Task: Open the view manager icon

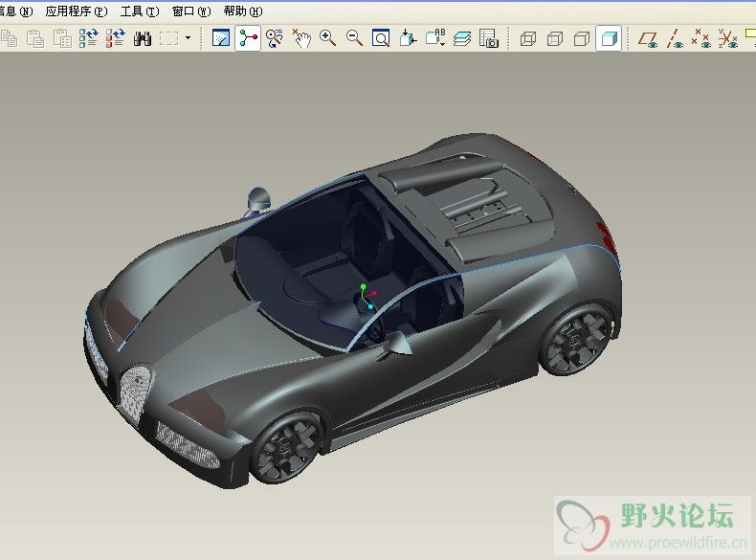Action: (x=489, y=38)
